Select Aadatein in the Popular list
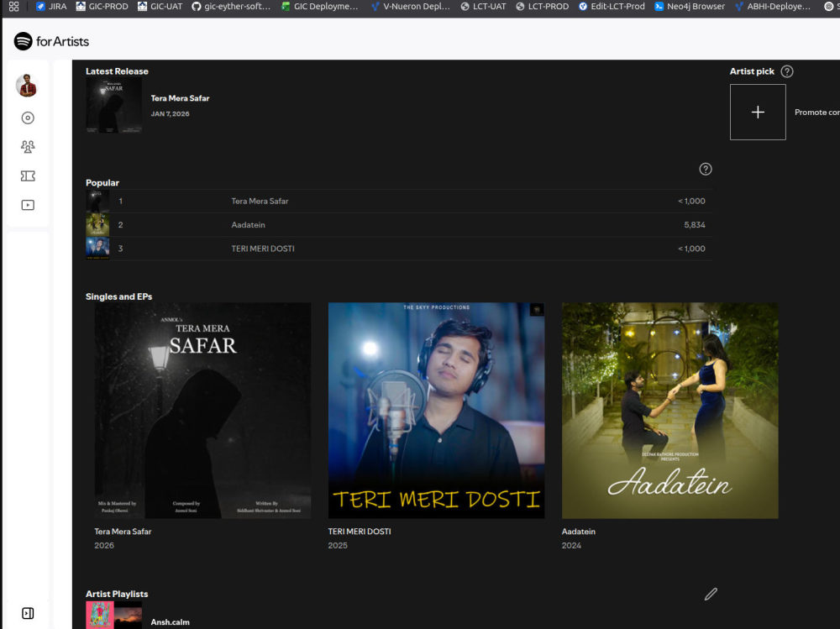840x629 pixels. tap(399, 224)
